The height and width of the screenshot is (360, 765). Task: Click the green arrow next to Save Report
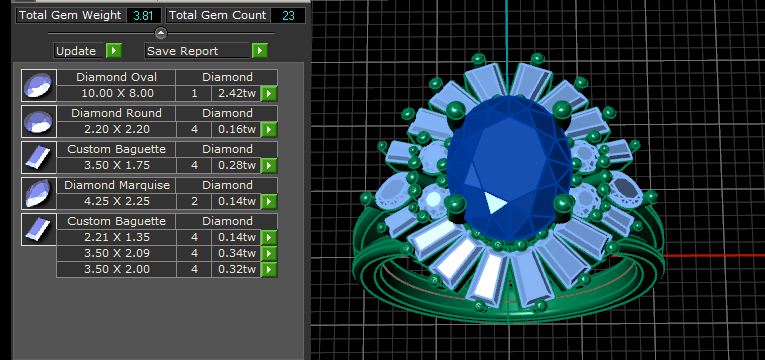260,51
